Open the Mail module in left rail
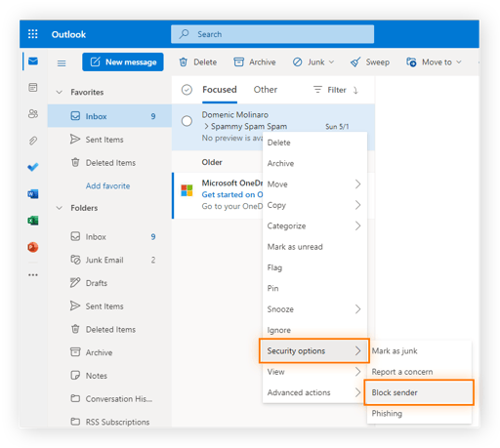The width and height of the screenshot is (500, 448). pyautogui.click(x=33, y=61)
